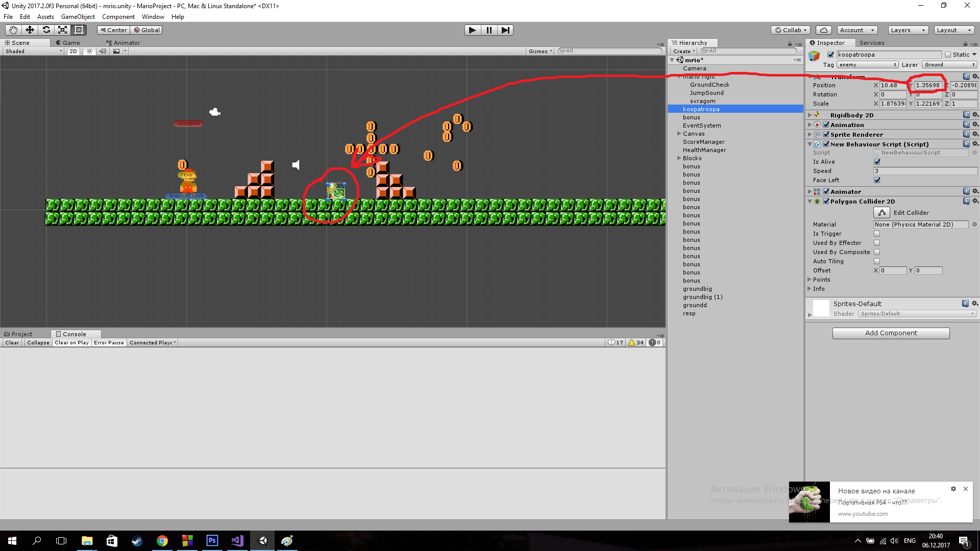Toggle Collapse in the console
980x551 pixels.
pyautogui.click(x=38, y=343)
